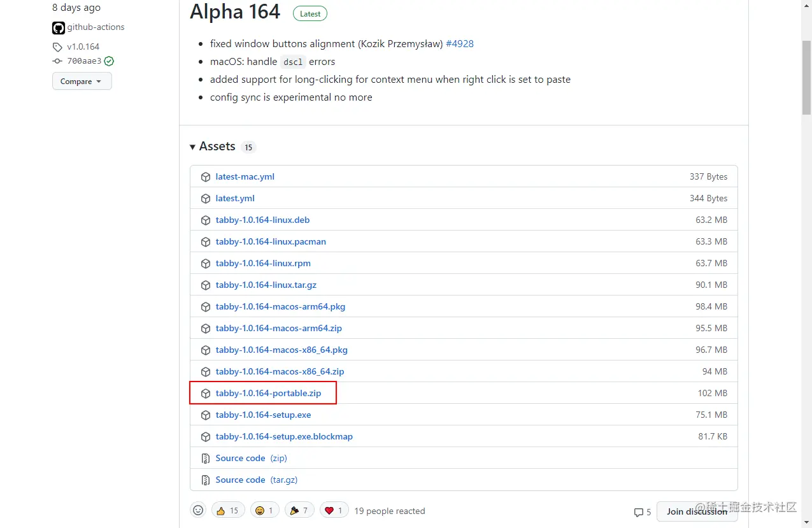Click package icon beside macos-arm64.pkg file
812x528 pixels.
pyautogui.click(x=206, y=307)
